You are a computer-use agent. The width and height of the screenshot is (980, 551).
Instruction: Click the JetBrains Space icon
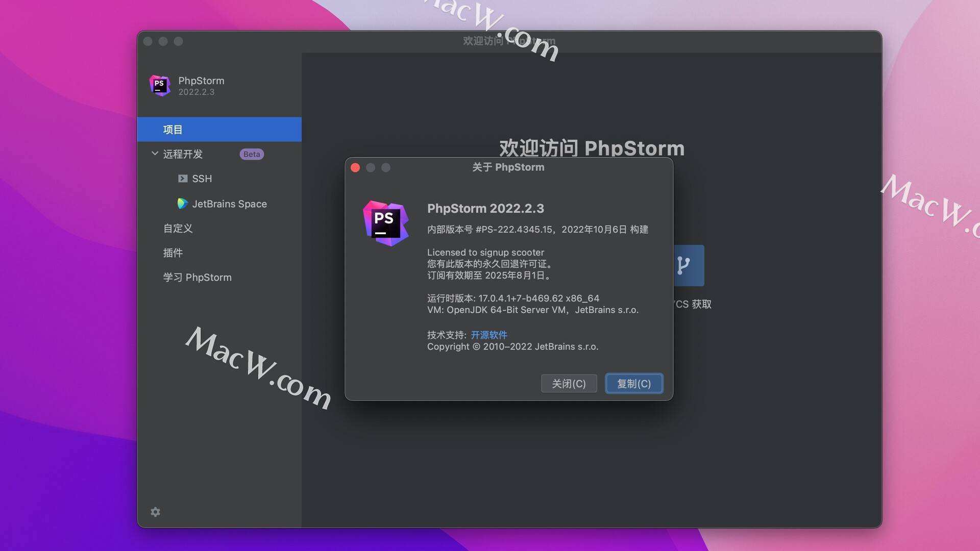click(183, 204)
